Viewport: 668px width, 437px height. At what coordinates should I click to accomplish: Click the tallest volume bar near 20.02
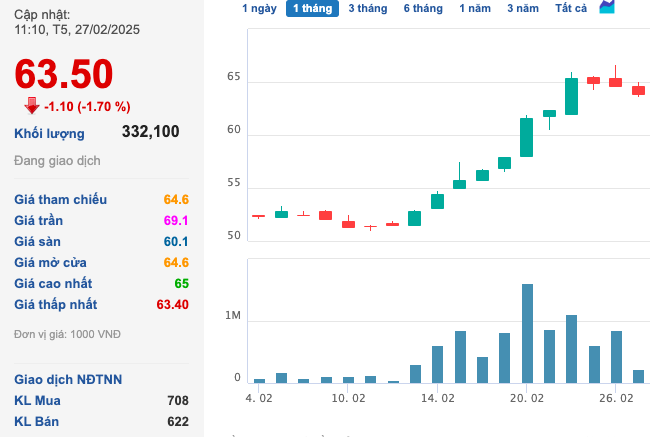pyautogui.click(x=527, y=333)
